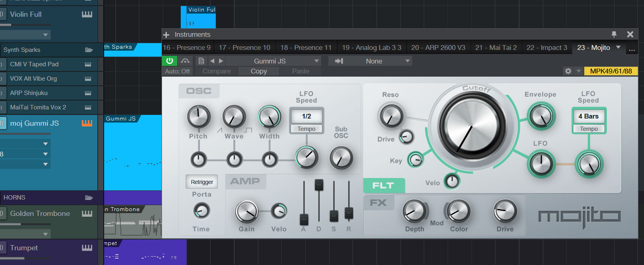Click the Release (R) envelope slider

tap(349, 213)
